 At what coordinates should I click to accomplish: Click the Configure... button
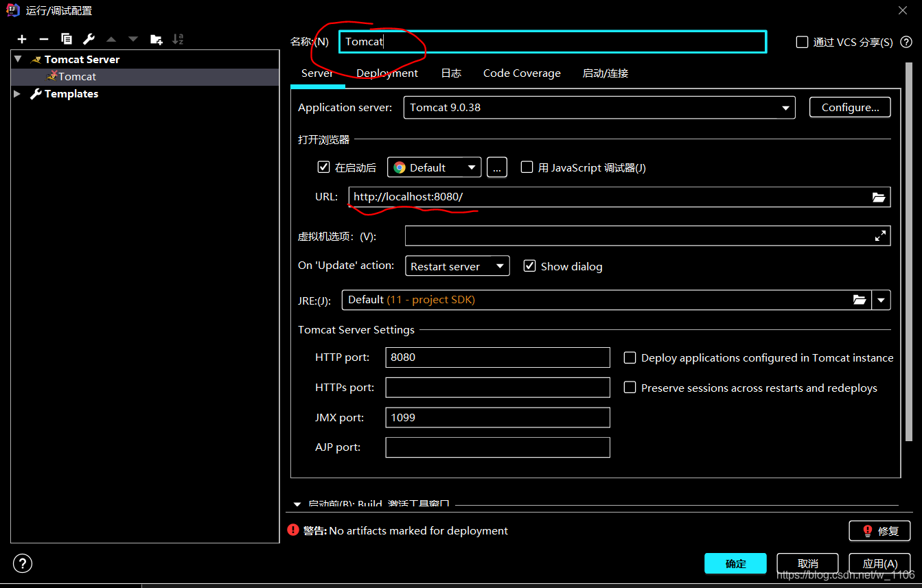pyautogui.click(x=850, y=108)
